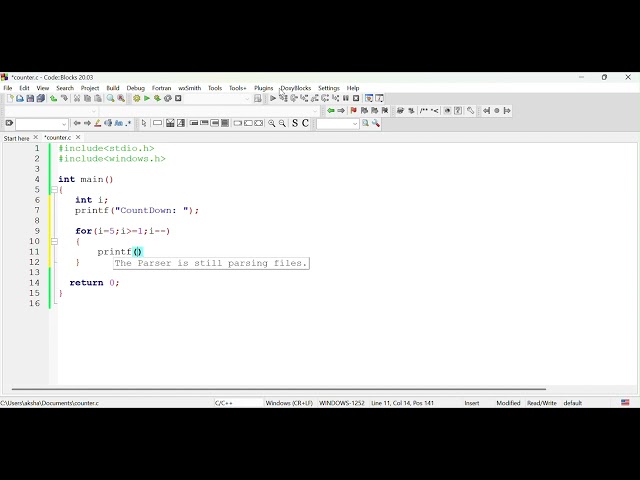Click line 14 'return 0;' in the editor
640x480 pixels.
pos(94,283)
